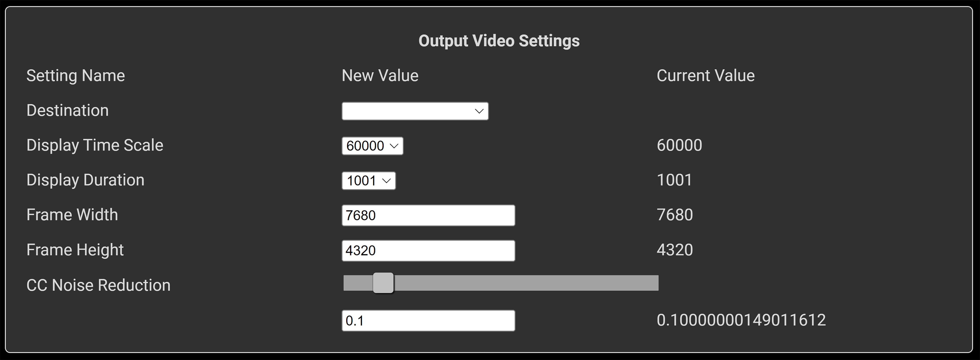This screenshot has width=980, height=360.
Task: Open the Destination dropdown
Action: pyautogui.click(x=415, y=111)
